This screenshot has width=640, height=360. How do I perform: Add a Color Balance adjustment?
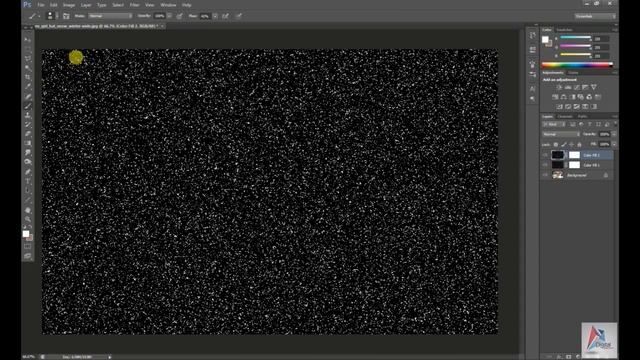coord(564,97)
